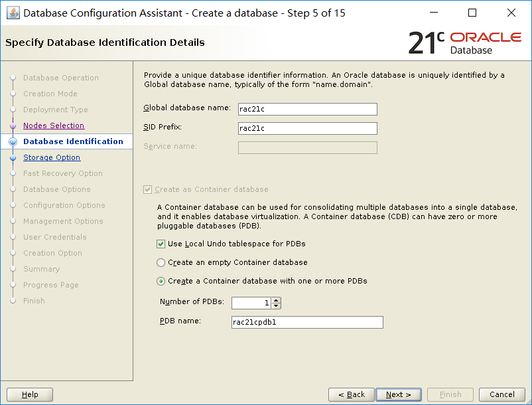This screenshot has width=532, height=405.
Task: Increase the Number of PDBs value
Action: (x=276, y=300)
